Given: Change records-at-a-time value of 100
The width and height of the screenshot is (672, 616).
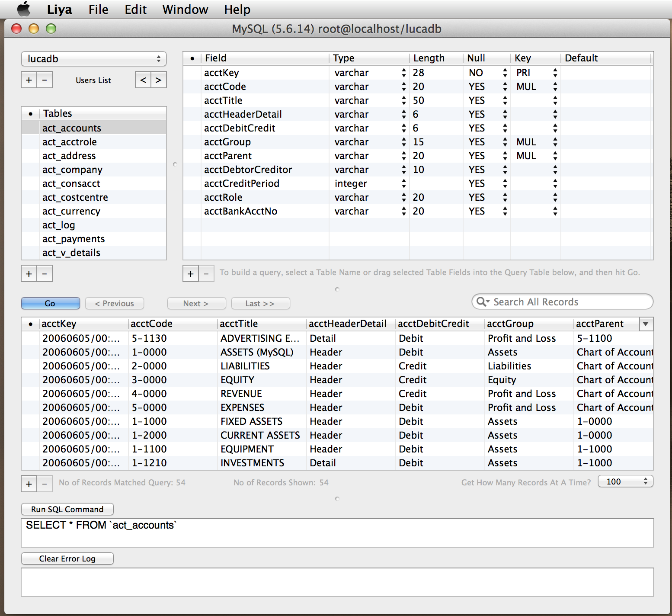Looking at the screenshot, I should (625, 481).
